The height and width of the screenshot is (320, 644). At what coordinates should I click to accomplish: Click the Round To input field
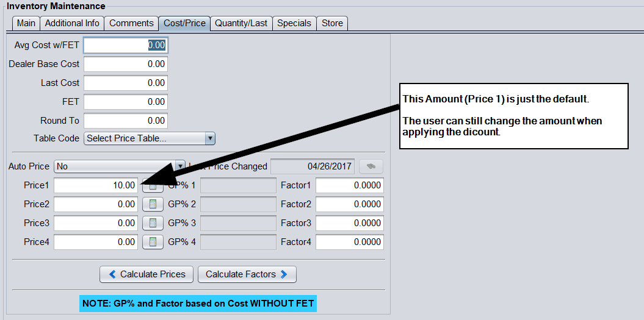[x=125, y=121]
